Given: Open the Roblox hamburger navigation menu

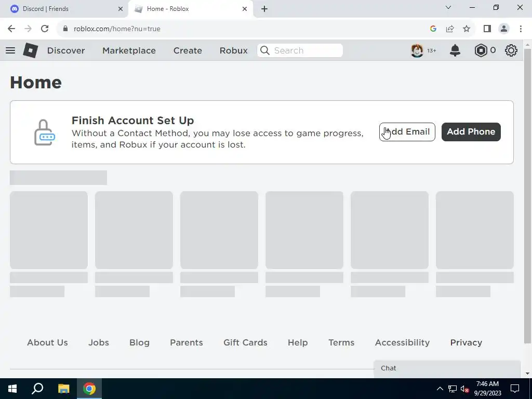Looking at the screenshot, I should click(10, 50).
